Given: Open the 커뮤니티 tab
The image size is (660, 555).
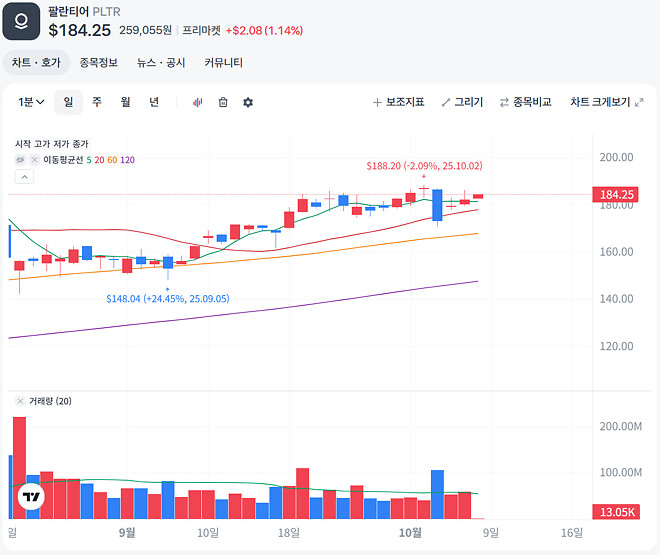Looking at the screenshot, I should click(x=224, y=63).
